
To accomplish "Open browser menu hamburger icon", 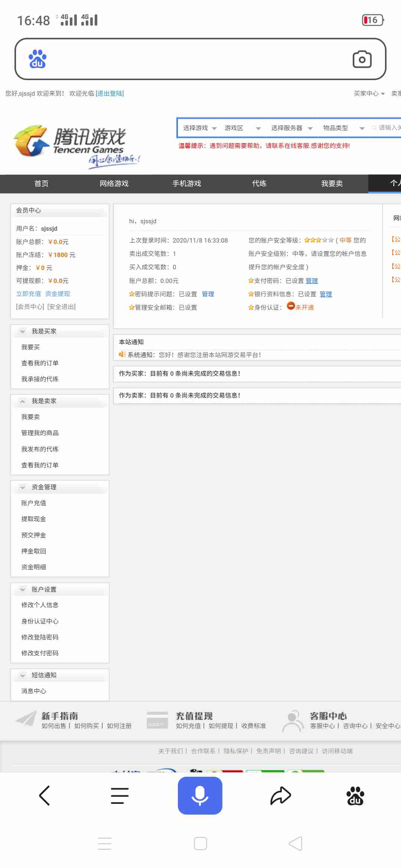I will tap(120, 796).
